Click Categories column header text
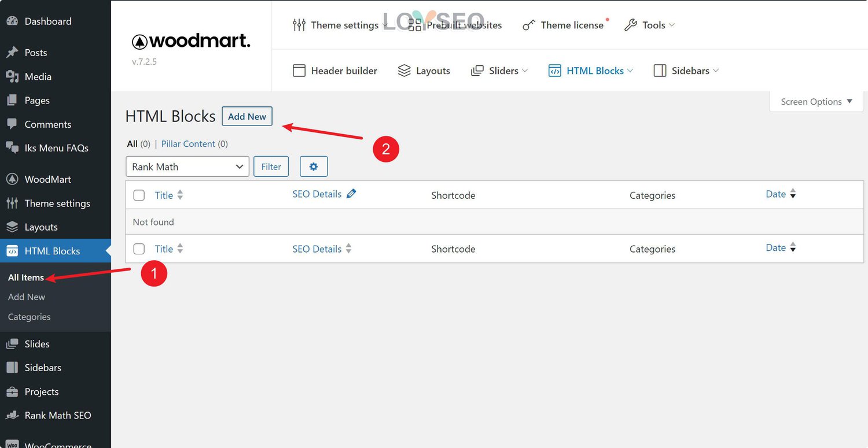Image resolution: width=868 pixels, height=448 pixels. pyautogui.click(x=652, y=195)
